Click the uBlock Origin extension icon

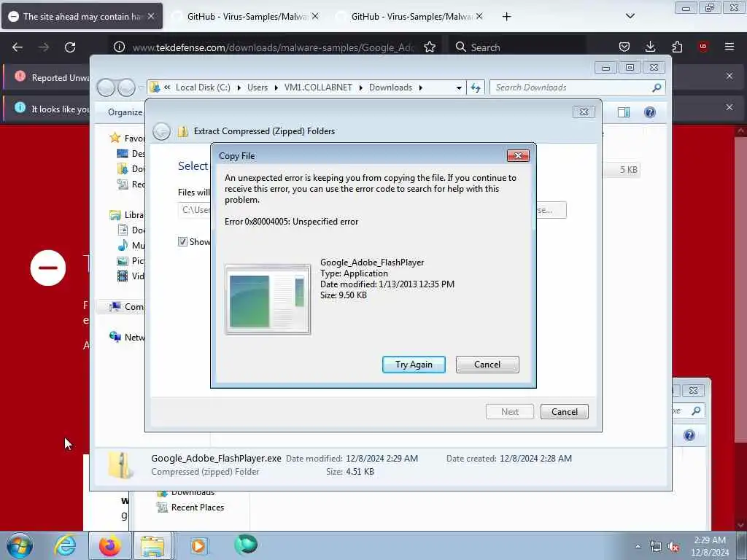click(703, 47)
